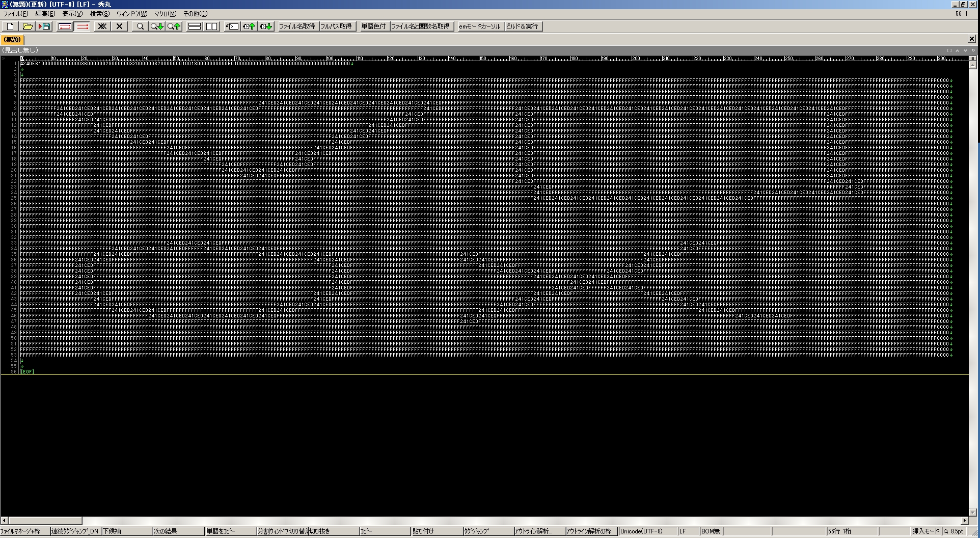
Task: Click the bookmark toggle icon in toolbar
Action: (x=232, y=26)
